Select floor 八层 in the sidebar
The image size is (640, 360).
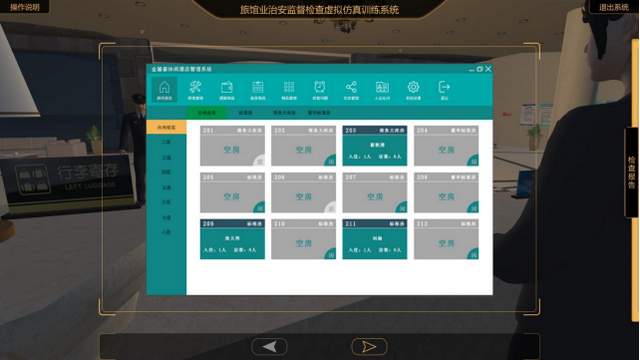[x=166, y=232]
